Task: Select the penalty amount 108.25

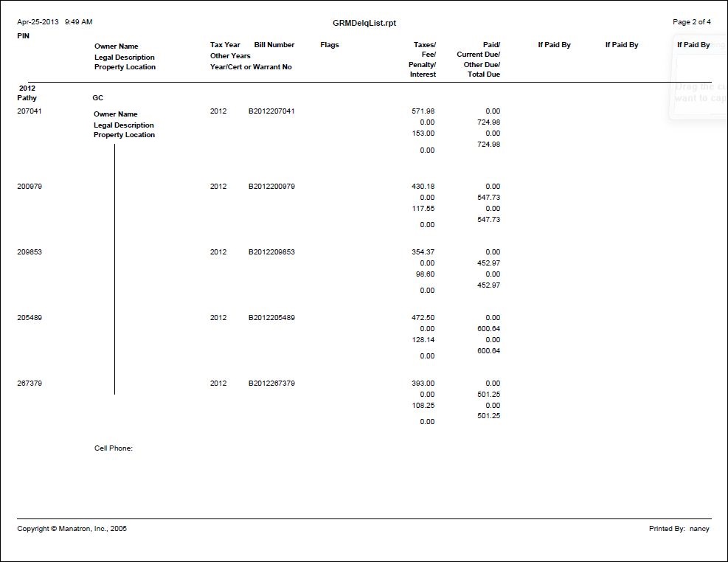Action: point(423,406)
